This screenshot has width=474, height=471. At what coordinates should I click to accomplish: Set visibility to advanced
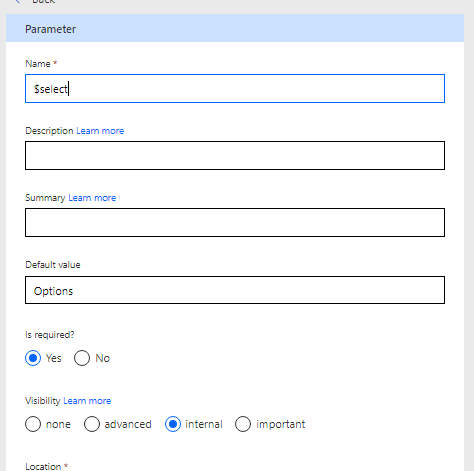[x=92, y=424]
